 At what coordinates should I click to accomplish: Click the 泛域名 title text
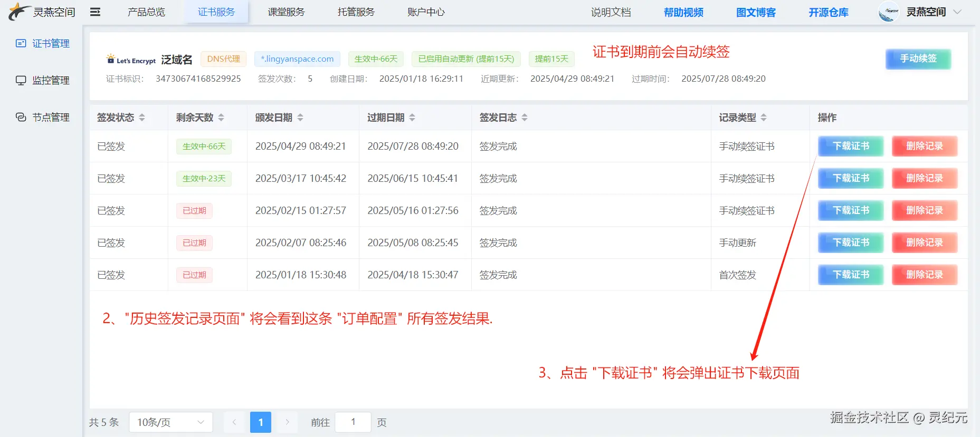pos(177,60)
